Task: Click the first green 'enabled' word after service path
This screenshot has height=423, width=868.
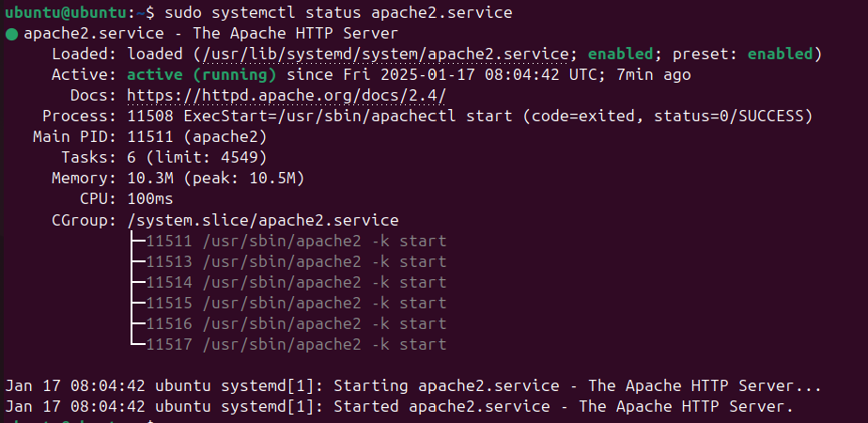Action: pyautogui.click(x=621, y=55)
